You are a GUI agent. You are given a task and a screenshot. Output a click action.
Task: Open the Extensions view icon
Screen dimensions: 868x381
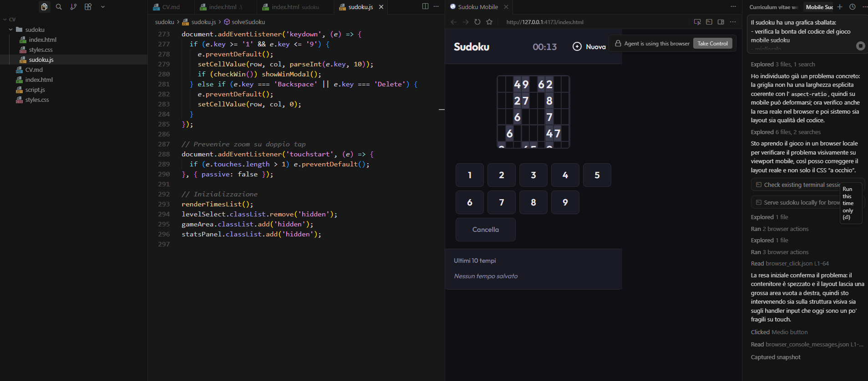click(88, 7)
